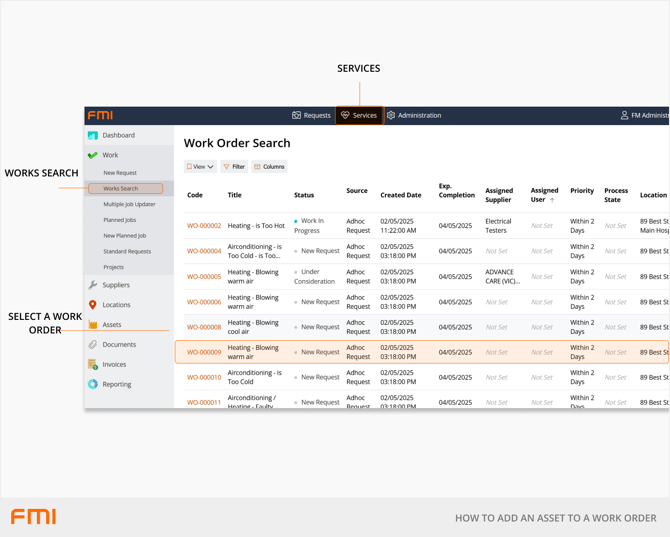Sort by Assigned Supplier column header

(x=499, y=195)
